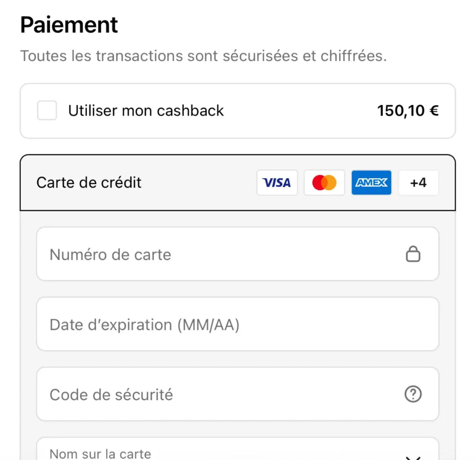Click the Mastercard logo icon

(x=324, y=183)
